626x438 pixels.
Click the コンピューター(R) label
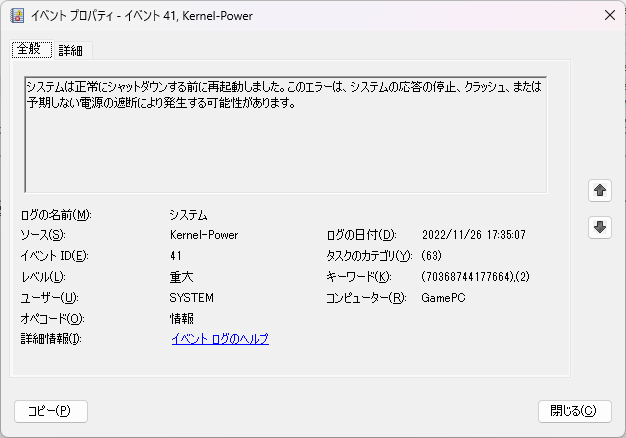[x=366, y=298]
